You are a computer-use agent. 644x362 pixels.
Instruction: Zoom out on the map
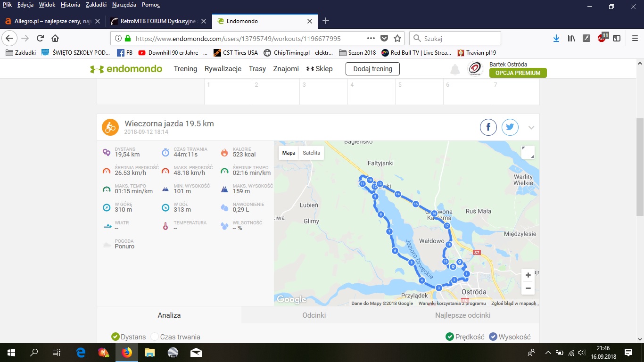[x=528, y=288]
